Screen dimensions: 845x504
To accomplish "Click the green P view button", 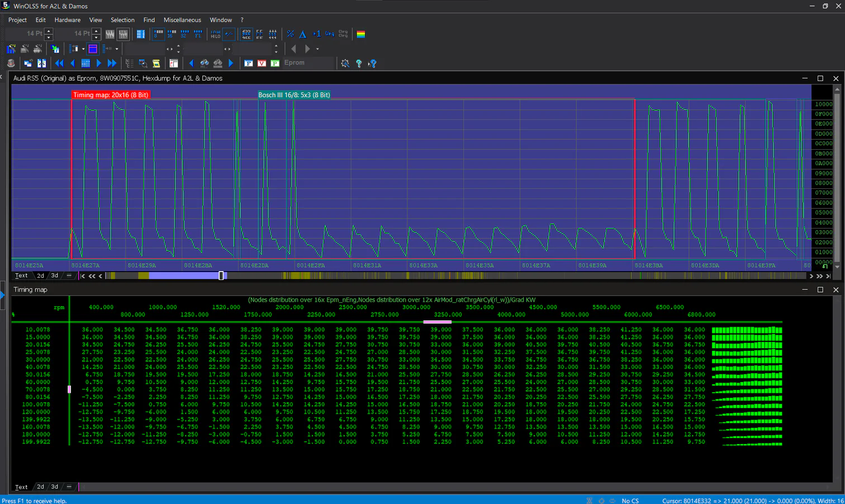I will coord(275,63).
